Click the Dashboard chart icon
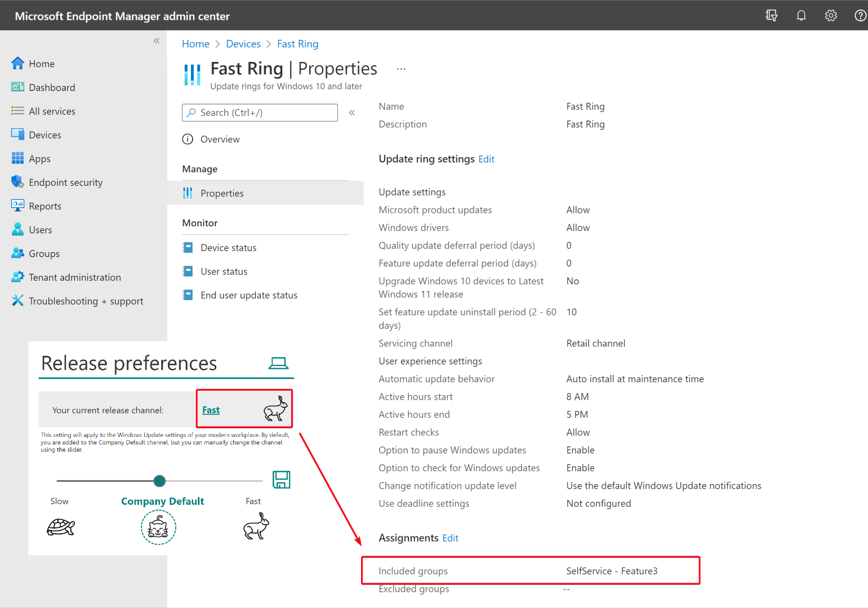868x608 pixels. click(18, 87)
